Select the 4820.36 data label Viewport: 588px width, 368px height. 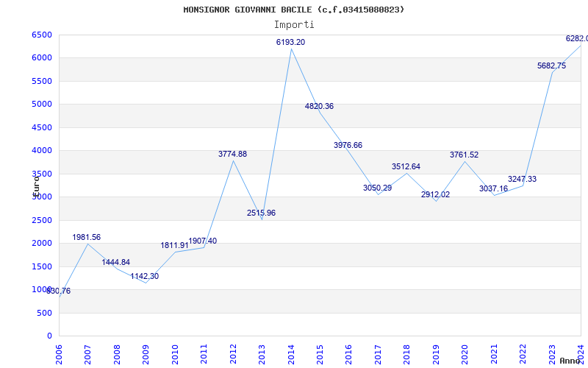point(319,106)
